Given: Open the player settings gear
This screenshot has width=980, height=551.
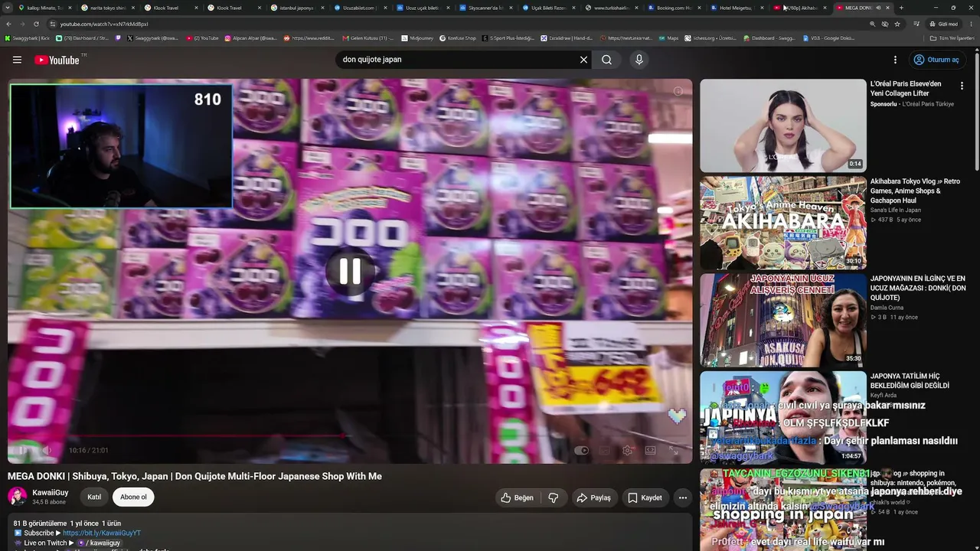Looking at the screenshot, I should coord(628,451).
